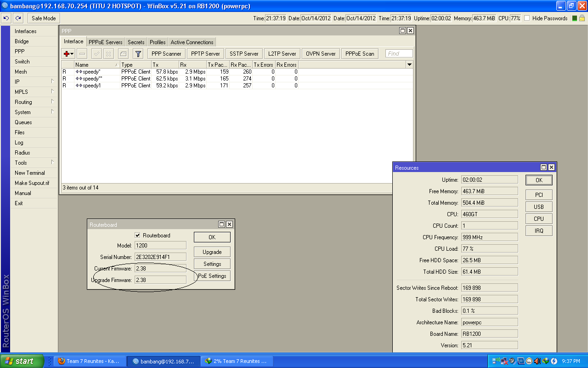
Task: Click the Internet Download Manager tray icon
Action: click(x=545, y=361)
